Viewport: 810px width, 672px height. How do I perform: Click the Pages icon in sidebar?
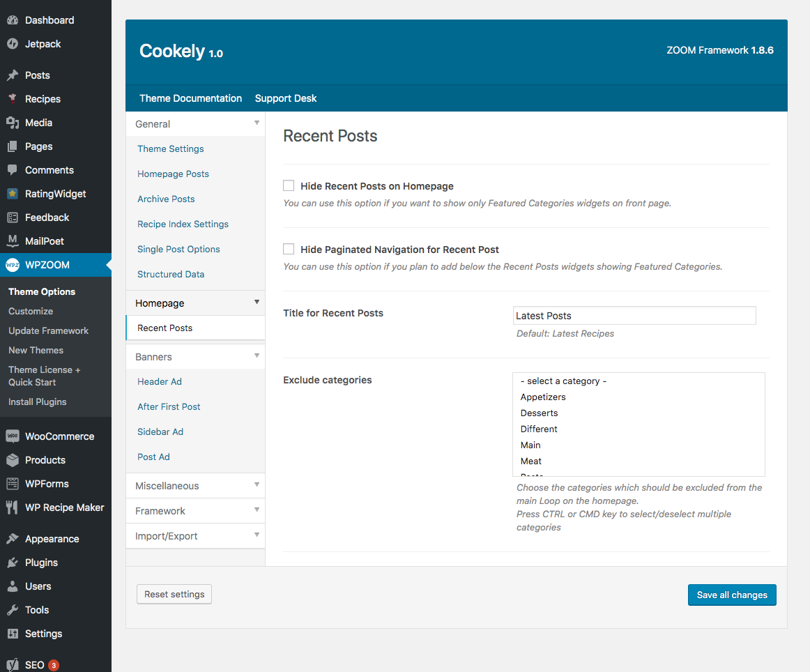(x=13, y=146)
